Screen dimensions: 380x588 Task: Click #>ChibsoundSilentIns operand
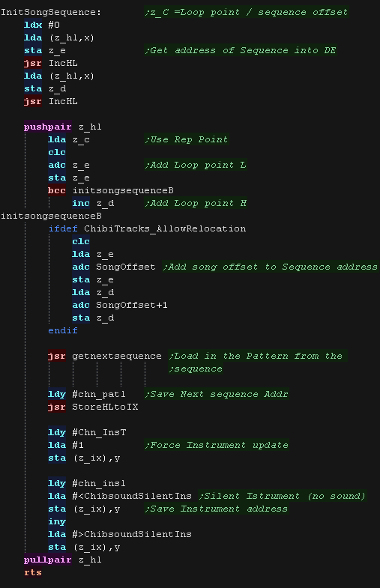click(132, 534)
